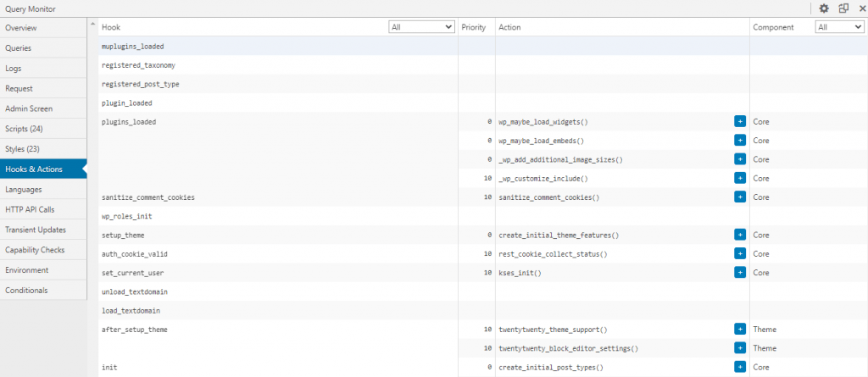
Task: Toggle panel position via popout icon
Action: [x=843, y=8]
